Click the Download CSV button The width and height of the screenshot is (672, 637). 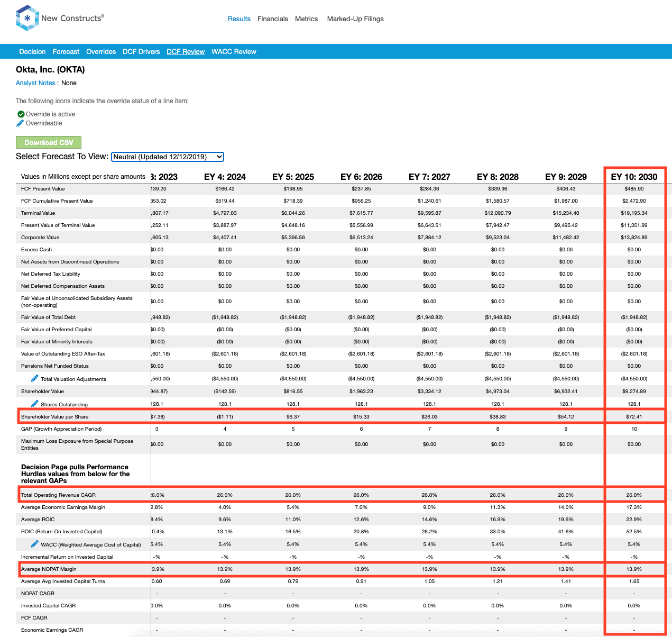pos(49,142)
